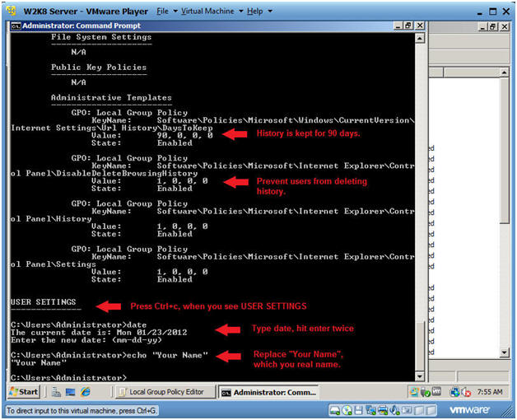517x420 pixels.
Task: Click the 'USER SETTINGS' heading
Action: [x=44, y=302]
